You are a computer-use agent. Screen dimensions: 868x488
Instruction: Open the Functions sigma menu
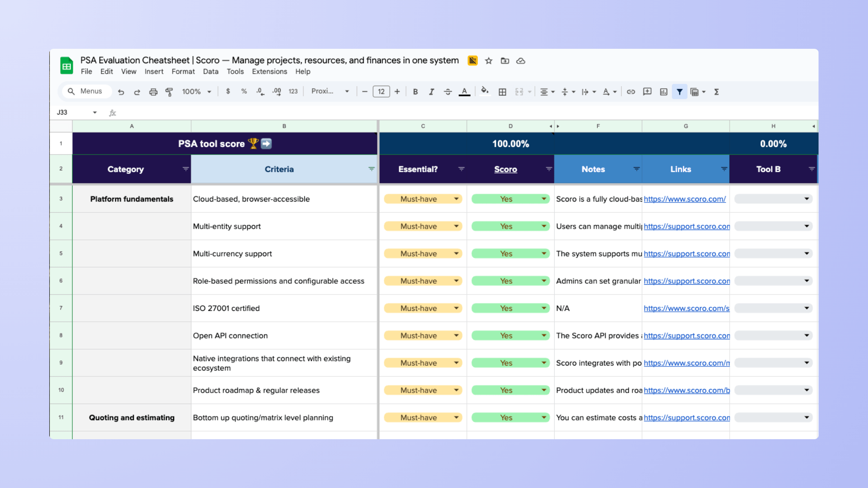[x=717, y=92]
